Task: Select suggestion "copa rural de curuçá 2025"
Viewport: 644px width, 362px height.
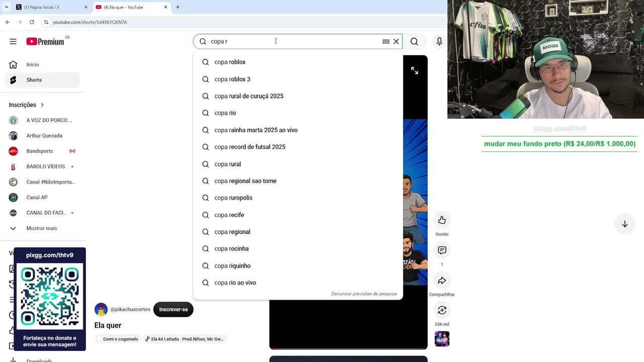Action: tap(298, 96)
